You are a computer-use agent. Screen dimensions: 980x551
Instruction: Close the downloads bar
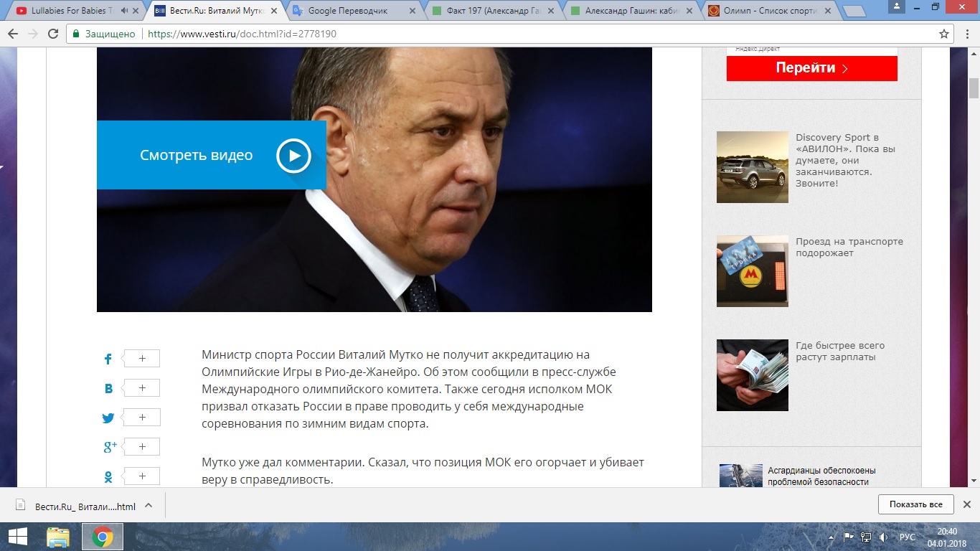(966, 504)
